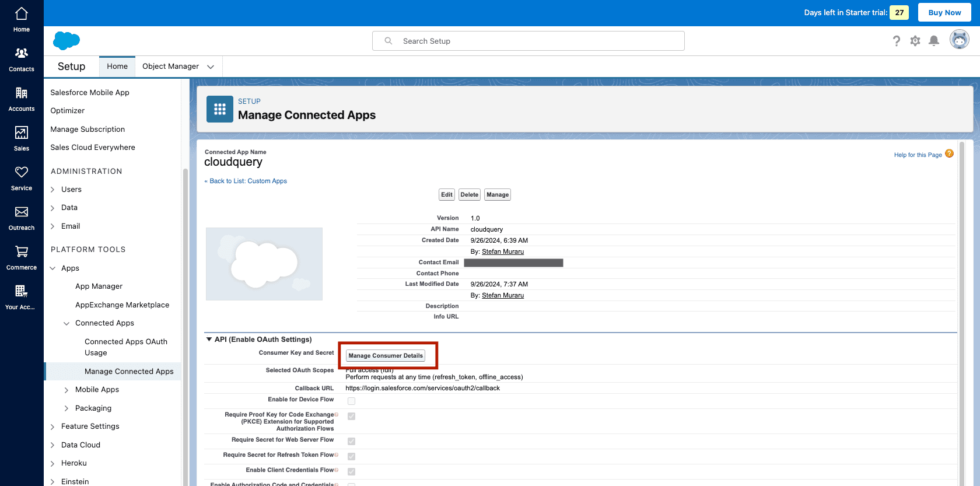Switch to the Home tab
Image resolution: width=980 pixels, height=486 pixels.
point(117,67)
